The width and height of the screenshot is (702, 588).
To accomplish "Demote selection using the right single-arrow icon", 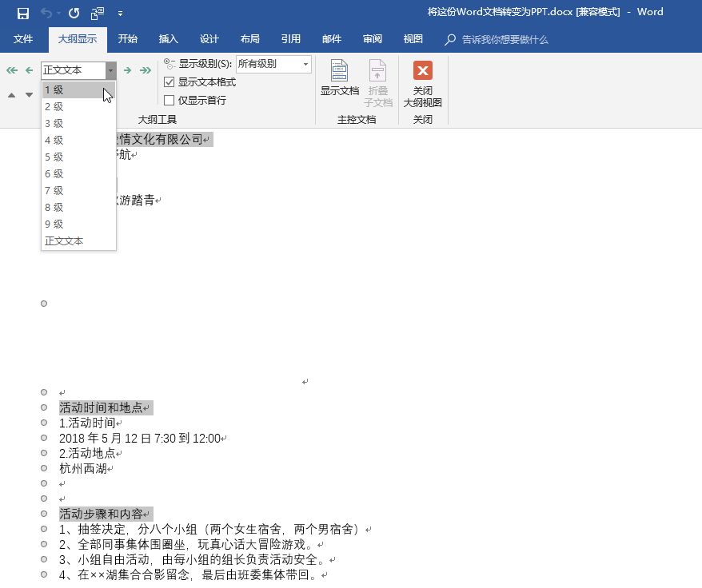I will (x=127, y=70).
